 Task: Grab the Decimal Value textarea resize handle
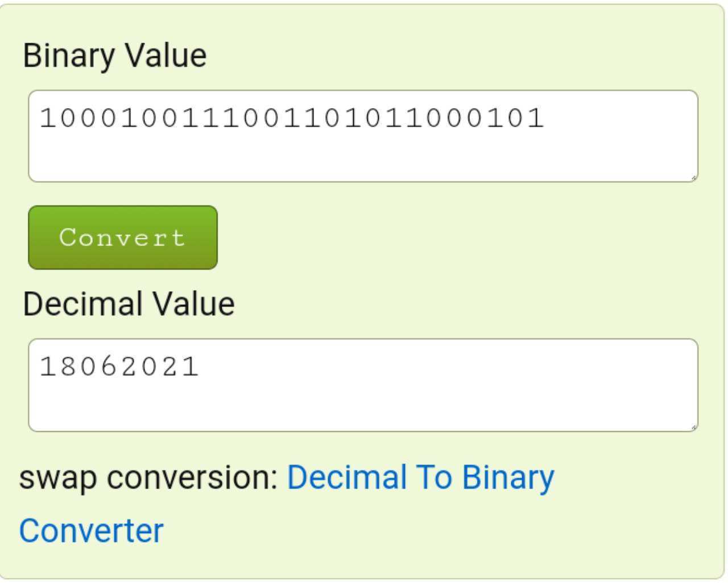pyautogui.click(x=693, y=427)
